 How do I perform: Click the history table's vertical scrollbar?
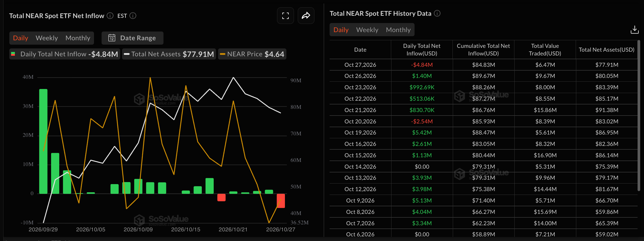click(x=639, y=116)
